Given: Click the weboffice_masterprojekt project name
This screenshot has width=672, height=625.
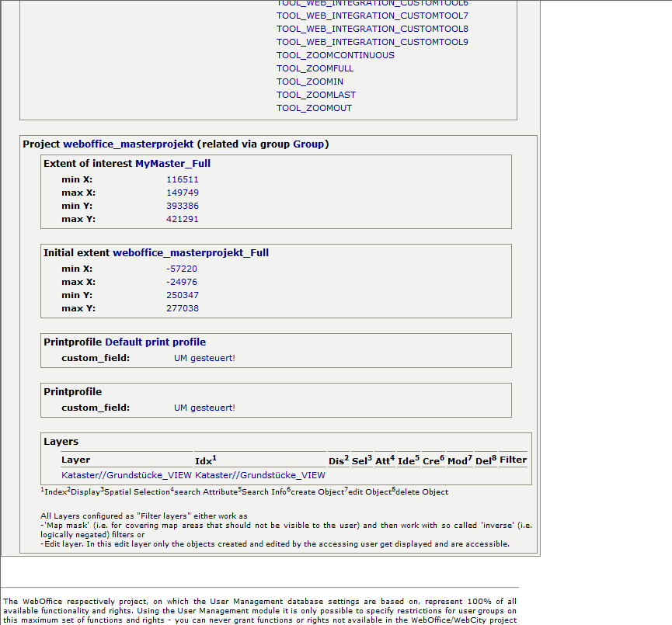Looking at the screenshot, I should coord(128,144).
